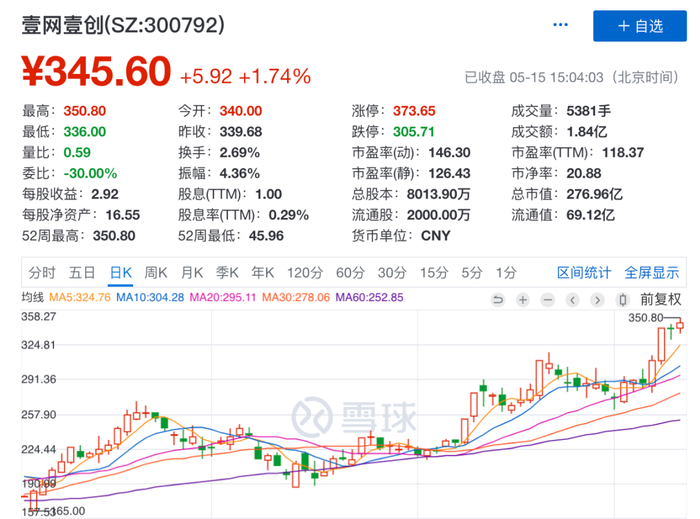Zoom in chart with plus icon
Image resolution: width=700 pixels, height=519 pixels.
click(523, 300)
